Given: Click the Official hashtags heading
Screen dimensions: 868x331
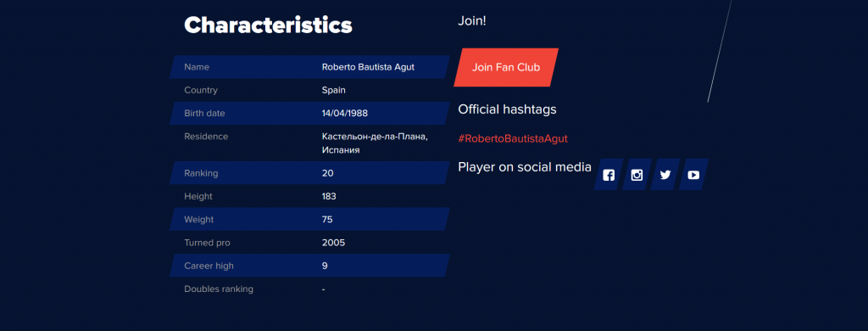Looking at the screenshot, I should 507,109.
